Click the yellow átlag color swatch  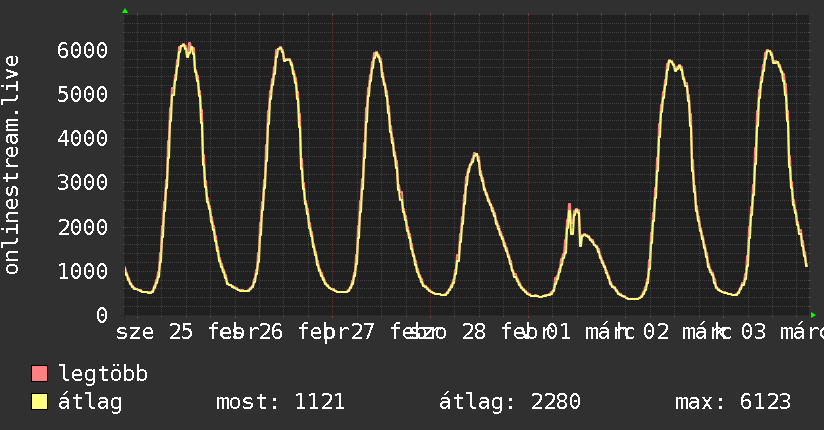(x=39, y=401)
